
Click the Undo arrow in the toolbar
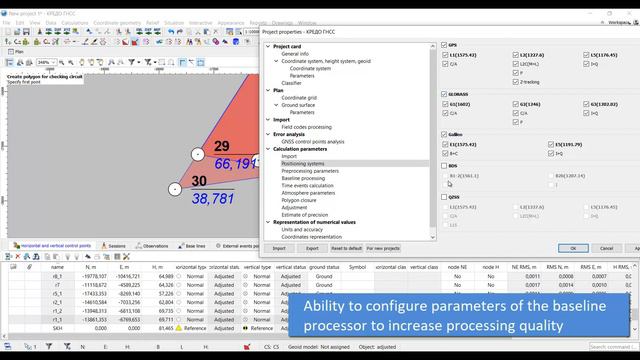point(171,32)
